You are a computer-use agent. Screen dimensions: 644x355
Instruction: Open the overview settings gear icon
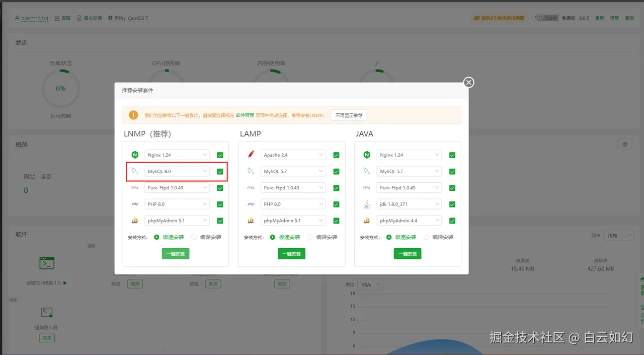(625, 145)
